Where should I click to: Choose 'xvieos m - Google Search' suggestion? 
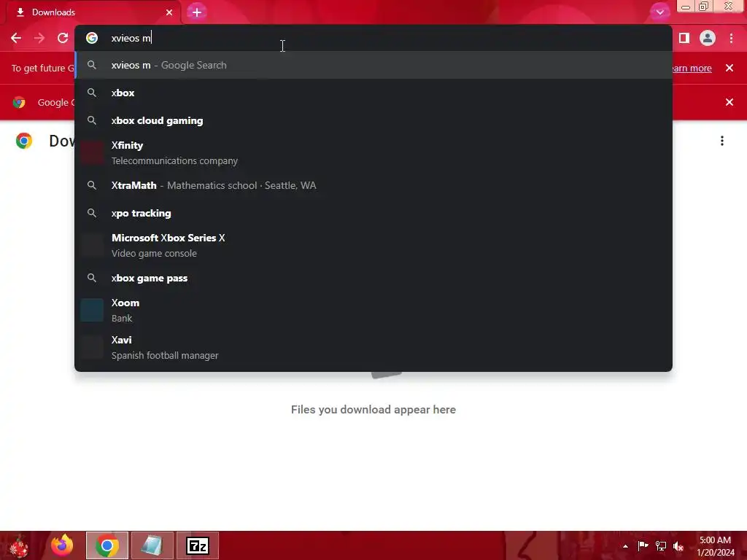(373, 65)
